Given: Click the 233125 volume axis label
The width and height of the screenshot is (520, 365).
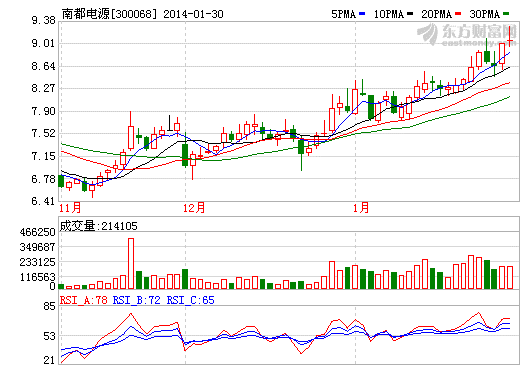Looking at the screenshot, I should [x=37, y=262].
